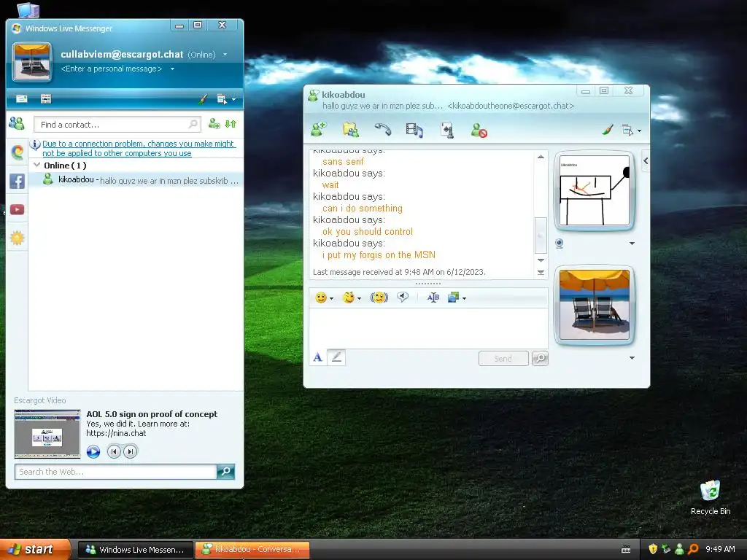This screenshot has height=560, width=747.
Task: Click the share files icon in conversation
Action: [351, 130]
